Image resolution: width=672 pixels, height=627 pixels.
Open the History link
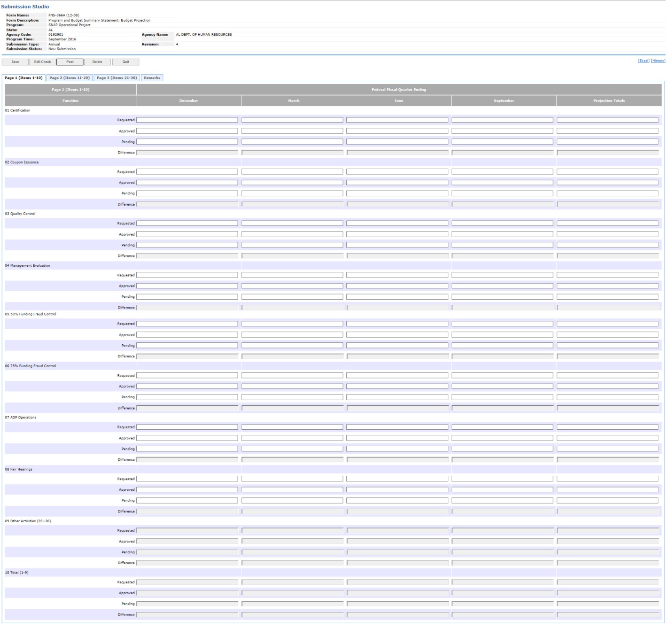tap(658, 61)
